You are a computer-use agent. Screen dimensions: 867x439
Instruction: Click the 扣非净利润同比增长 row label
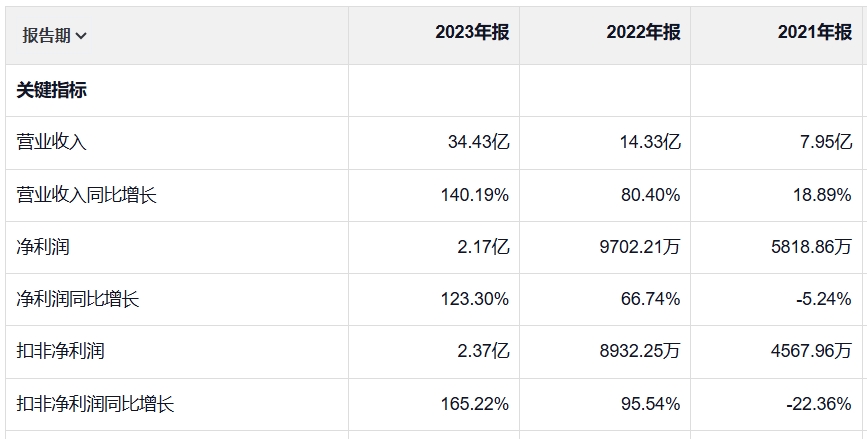point(96,404)
